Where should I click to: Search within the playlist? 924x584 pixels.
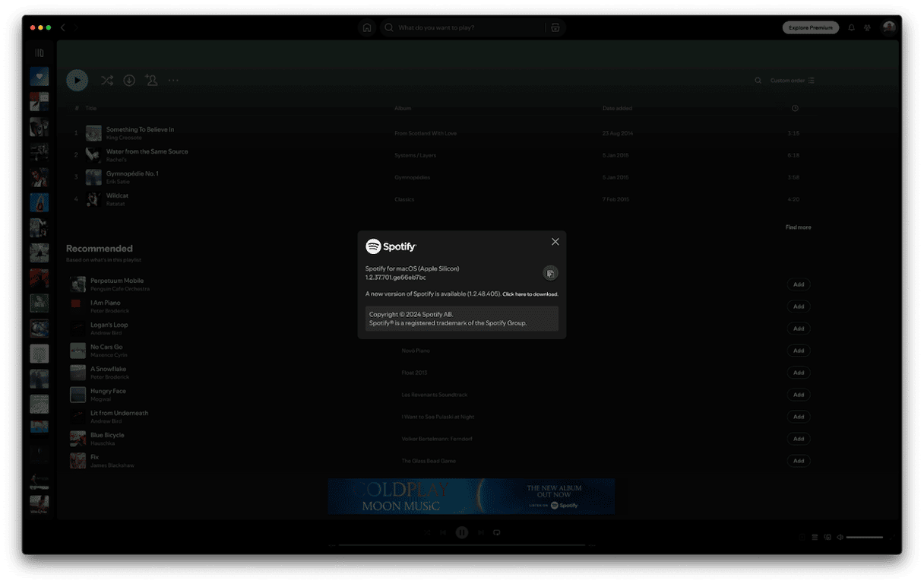(758, 81)
